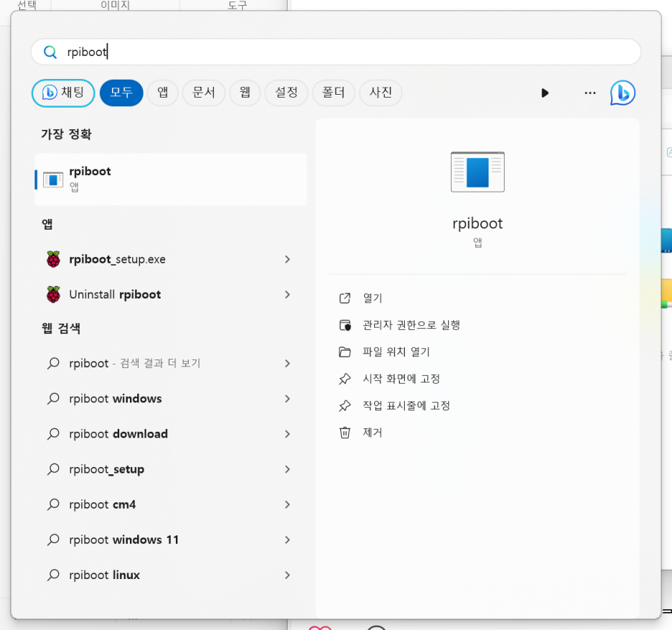The width and height of the screenshot is (672, 630).
Task: Click search icon beside rpiboot cm4
Action: [53, 504]
